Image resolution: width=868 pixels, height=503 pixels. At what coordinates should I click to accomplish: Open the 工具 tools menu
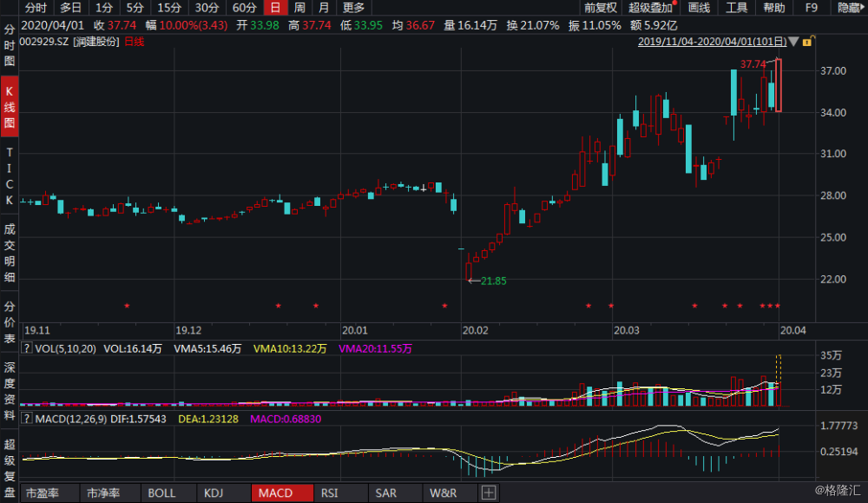point(735,7)
